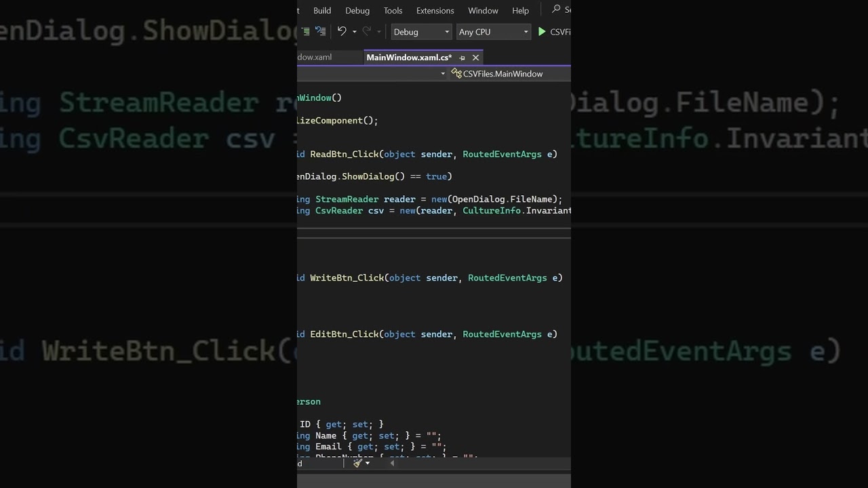Click the search magnifier icon
Image resolution: width=868 pixels, height=488 pixels.
coord(556,9)
